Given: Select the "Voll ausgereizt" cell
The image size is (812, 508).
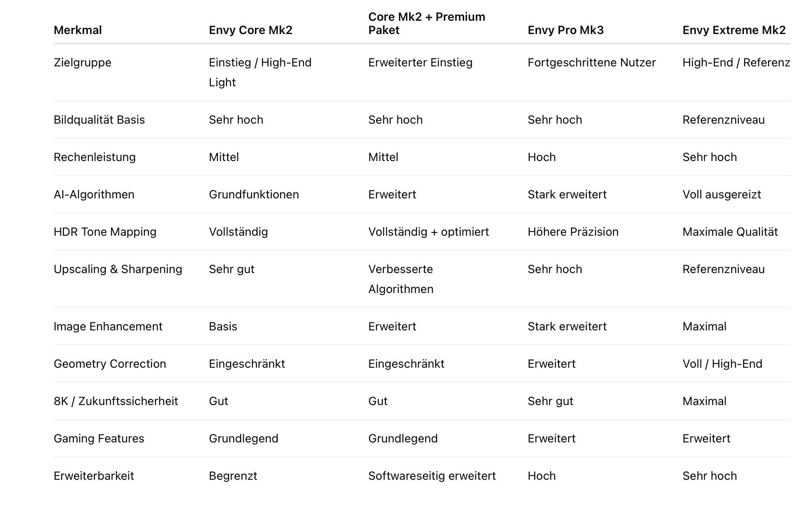Looking at the screenshot, I should point(722,194).
